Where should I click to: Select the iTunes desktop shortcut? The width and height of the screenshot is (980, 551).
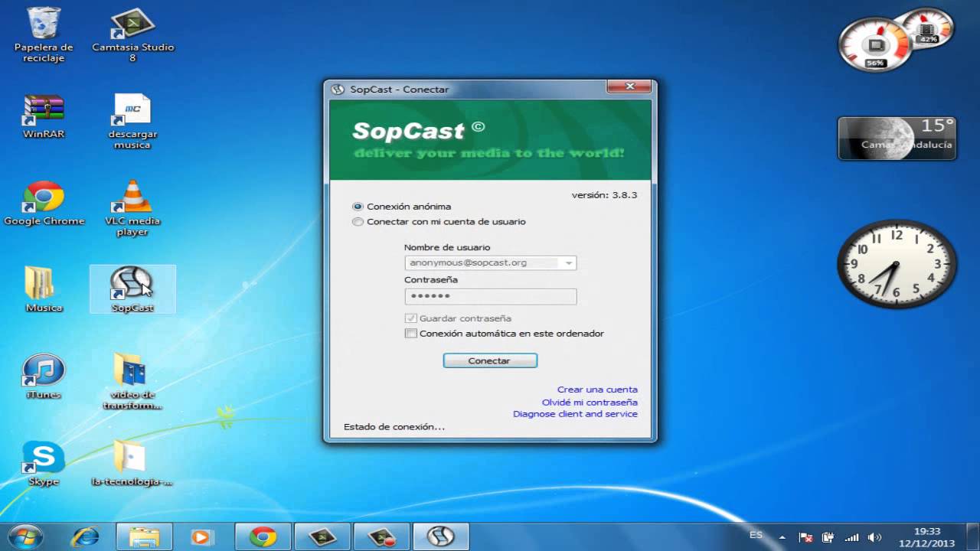pos(44,377)
